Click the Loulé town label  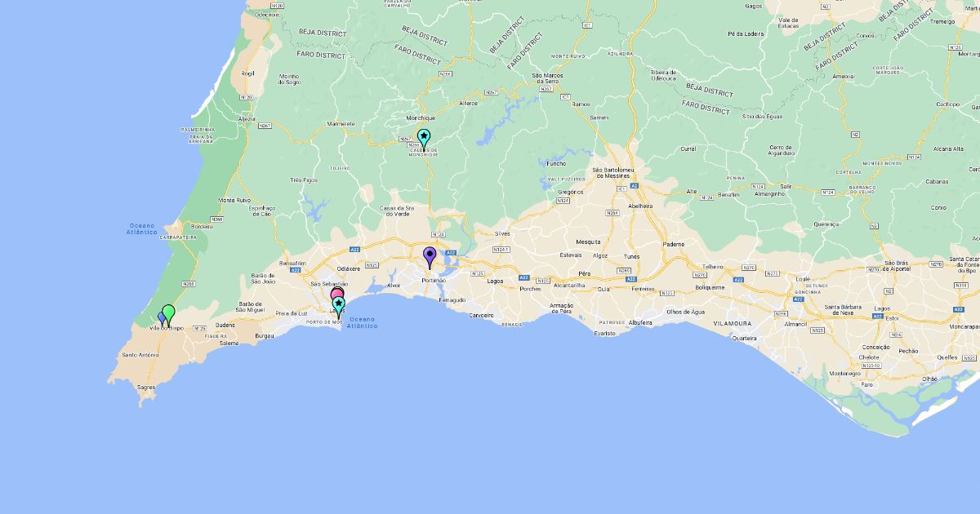[x=804, y=279]
